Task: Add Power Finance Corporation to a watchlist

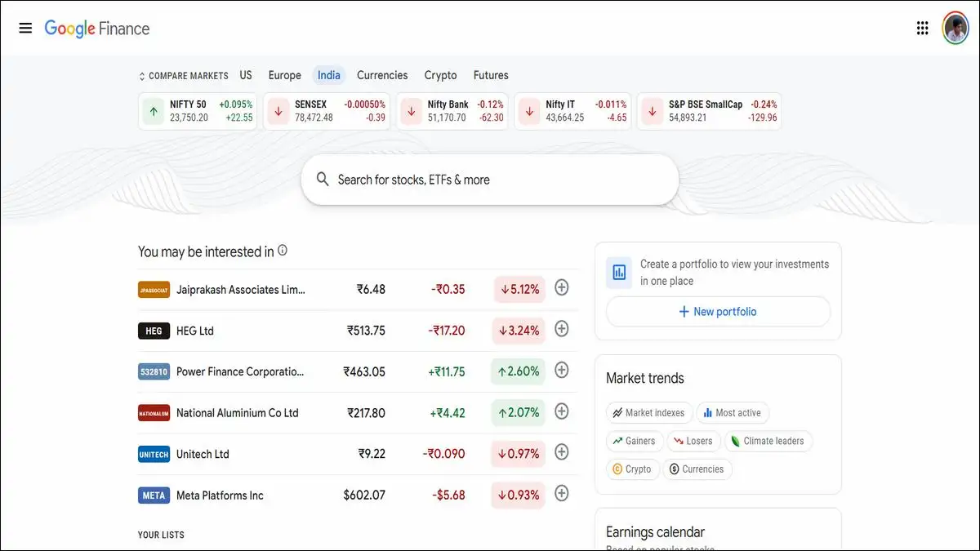Action: (561, 370)
